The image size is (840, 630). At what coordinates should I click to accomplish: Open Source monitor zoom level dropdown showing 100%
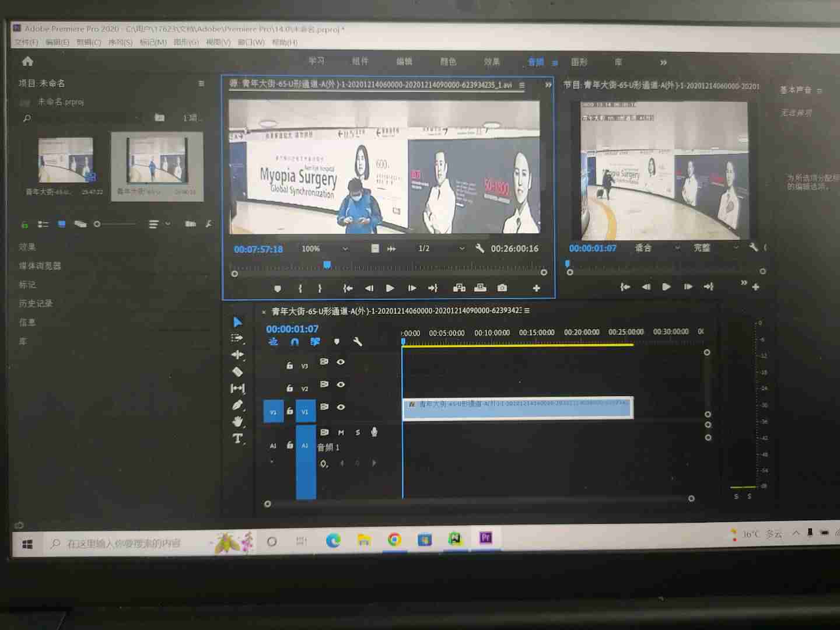pos(324,249)
